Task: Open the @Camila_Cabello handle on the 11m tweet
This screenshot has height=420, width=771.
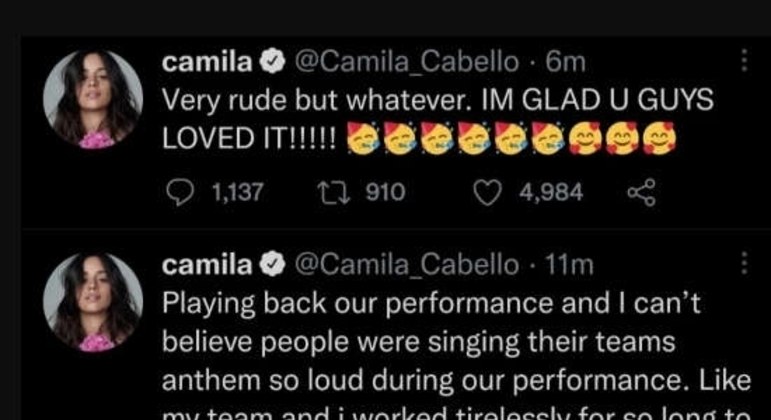Action: coord(406,265)
